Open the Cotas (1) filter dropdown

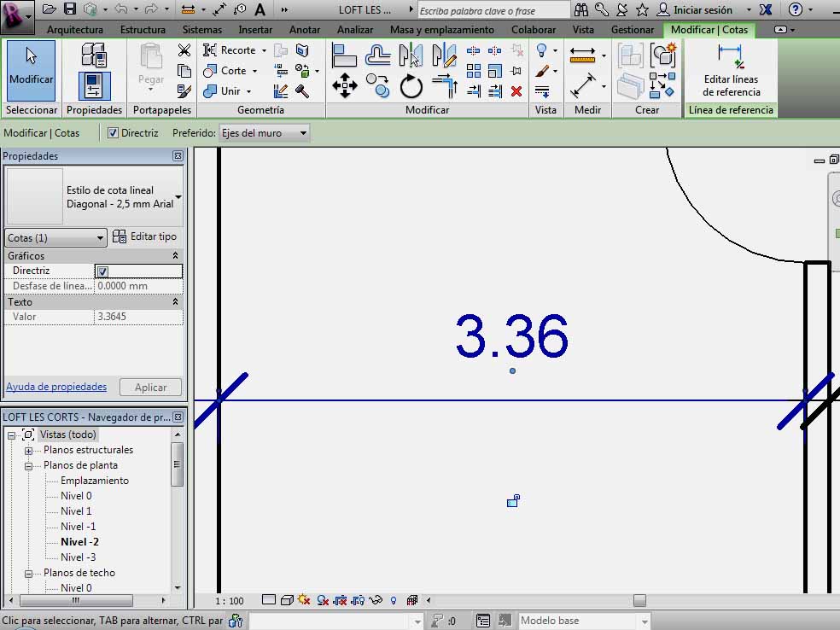click(55, 237)
